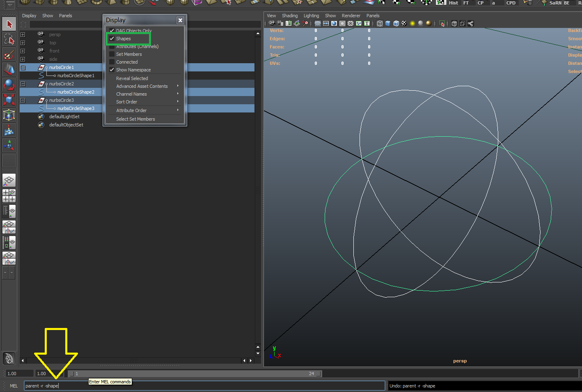The width and height of the screenshot is (582, 392).
Task: Switch to Four View layout
Action: (x=9, y=196)
